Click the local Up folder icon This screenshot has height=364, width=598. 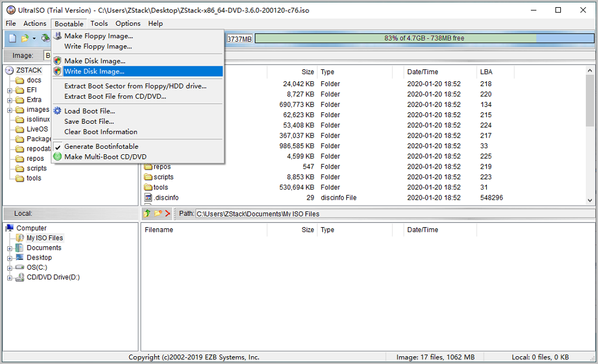point(147,213)
